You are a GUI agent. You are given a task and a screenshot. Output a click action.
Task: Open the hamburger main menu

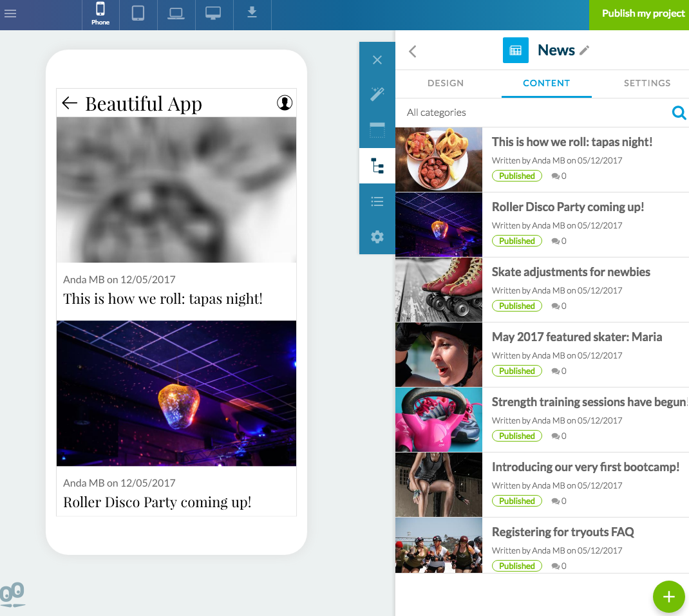(x=10, y=14)
